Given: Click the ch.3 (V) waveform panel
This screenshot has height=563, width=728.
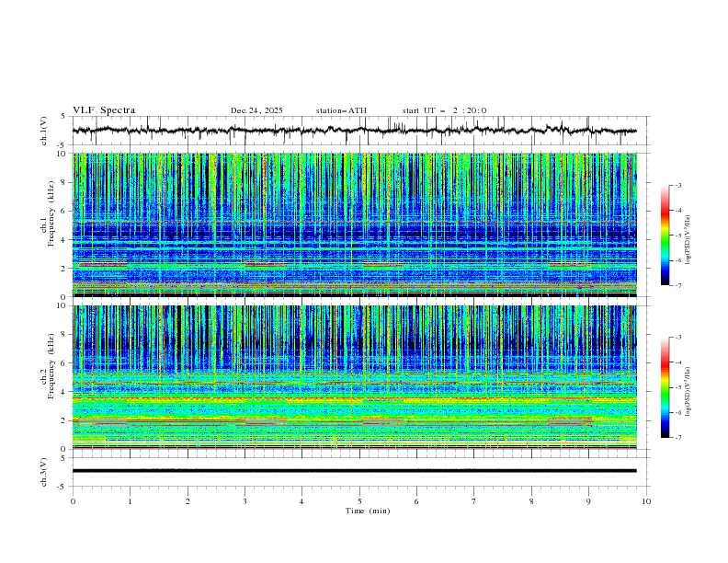Looking at the screenshot, I should pos(358,471).
